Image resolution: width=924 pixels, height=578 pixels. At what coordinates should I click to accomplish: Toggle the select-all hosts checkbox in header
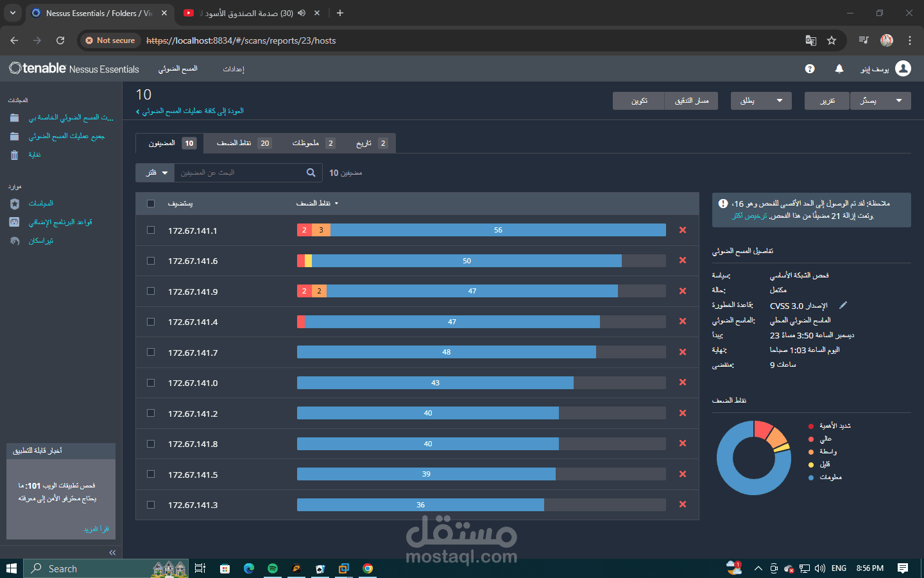pyautogui.click(x=151, y=204)
